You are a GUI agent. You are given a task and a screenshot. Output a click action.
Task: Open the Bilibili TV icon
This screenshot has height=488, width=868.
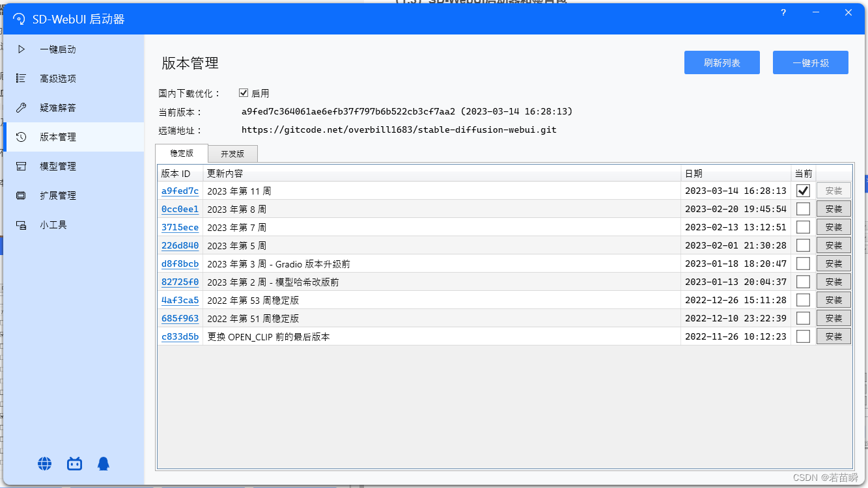coord(74,463)
